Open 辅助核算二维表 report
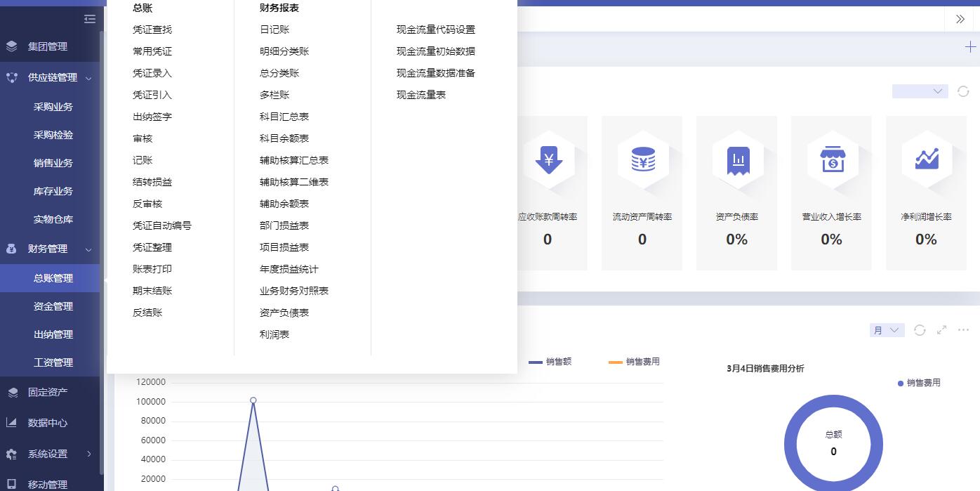The width and height of the screenshot is (980, 491). tap(294, 182)
